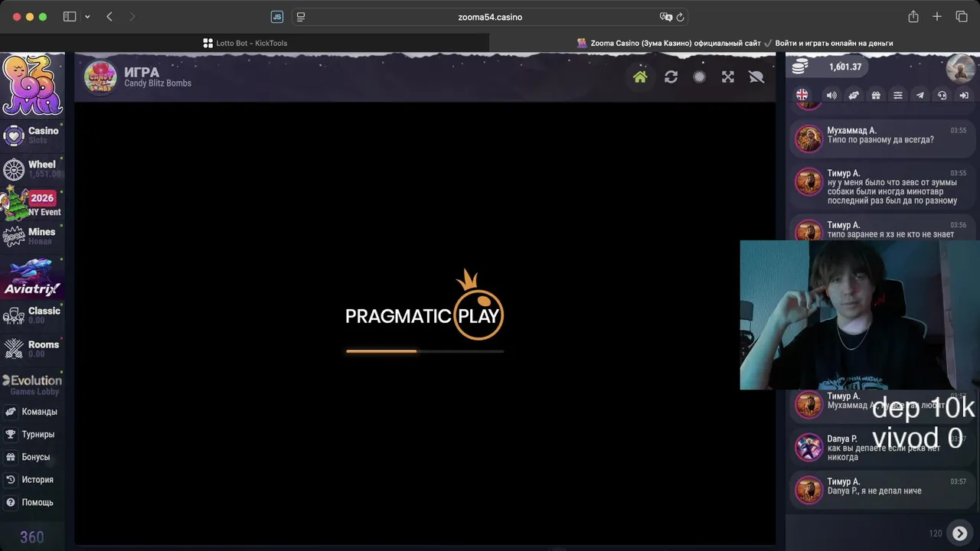Launch Aviatrix from the sidebar
Viewport: 980px width, 551px height.
[32, 278]
